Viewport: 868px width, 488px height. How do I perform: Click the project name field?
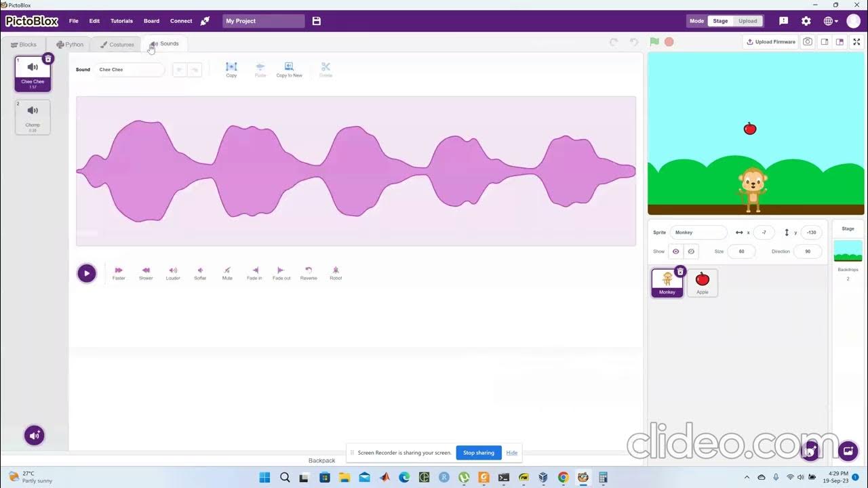click(x=264, y=21)
